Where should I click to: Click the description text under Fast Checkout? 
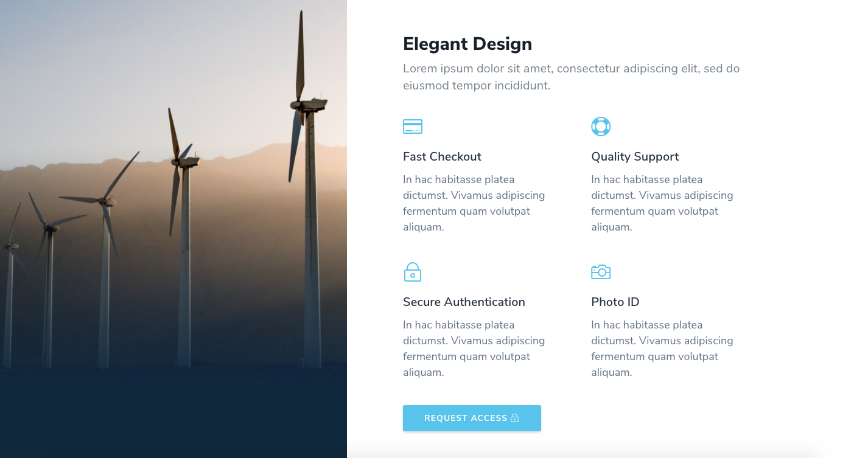[x=474, y=203]
